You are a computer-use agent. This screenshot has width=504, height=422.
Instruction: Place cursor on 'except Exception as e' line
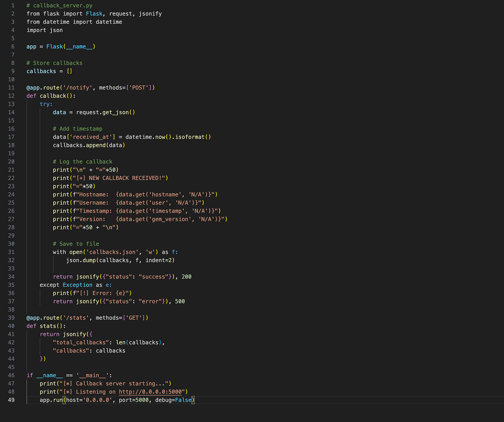point(76,285)
